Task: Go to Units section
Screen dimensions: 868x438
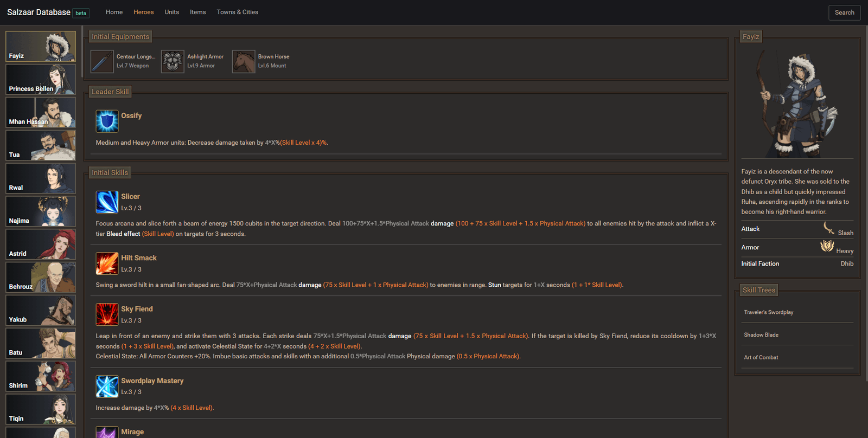Action: point(172,12)
